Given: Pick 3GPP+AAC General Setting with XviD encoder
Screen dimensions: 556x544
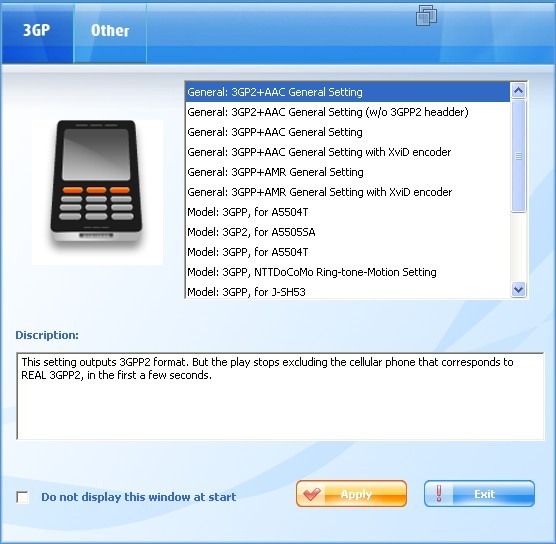Looking at the screenshot, I should [x=348, y=152].
